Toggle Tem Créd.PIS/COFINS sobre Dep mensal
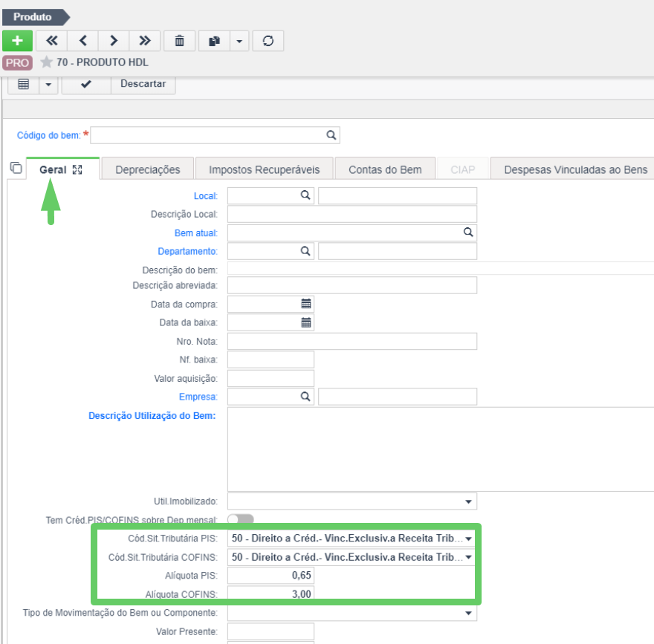This screenshot has height=644, width=654. pyautogui.click(x=241, y=518)
